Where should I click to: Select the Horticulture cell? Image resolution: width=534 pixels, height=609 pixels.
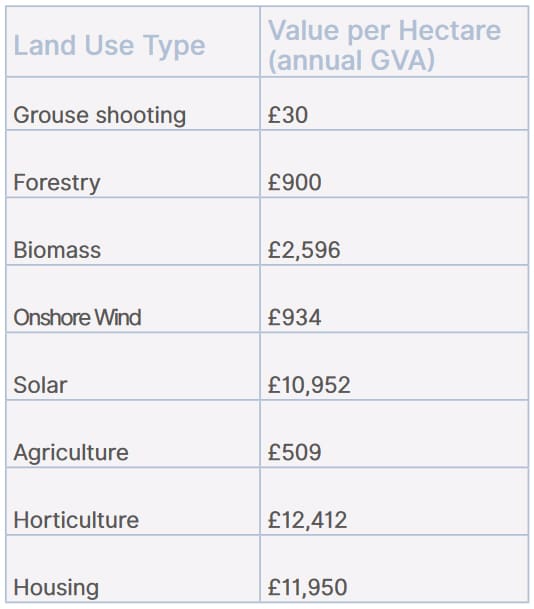(76, 520)
